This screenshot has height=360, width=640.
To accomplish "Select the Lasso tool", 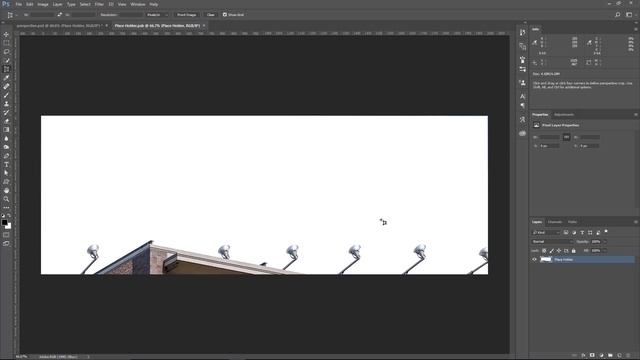I will (x=6, y=51).
